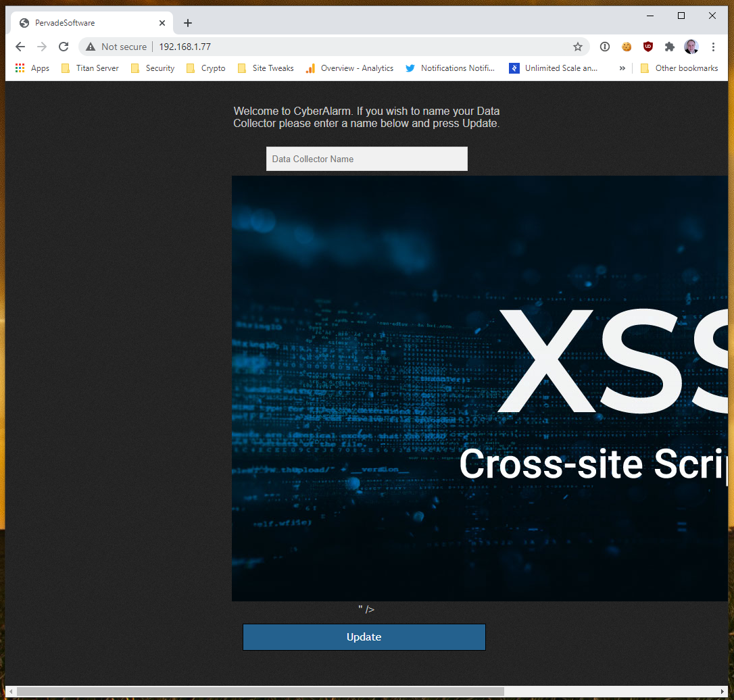
Task: Click the browser back arrow
Action: pyautogui.click(x=20, y=47)
